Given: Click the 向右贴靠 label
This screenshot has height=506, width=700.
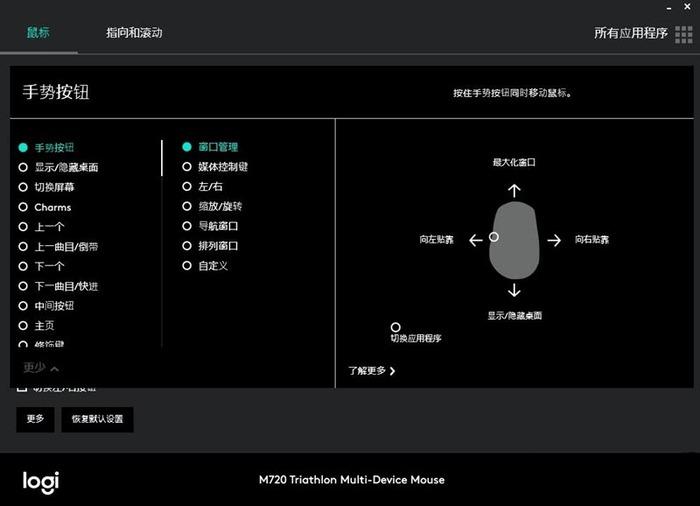Looking at the screenshot, I should click(592, 240).
